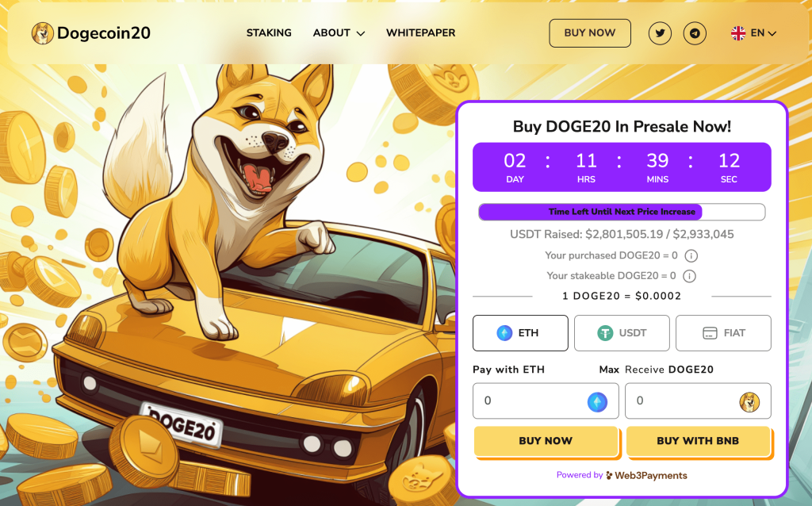Select ETH payment option
The image size is (812, 506).
coord(520,333)
